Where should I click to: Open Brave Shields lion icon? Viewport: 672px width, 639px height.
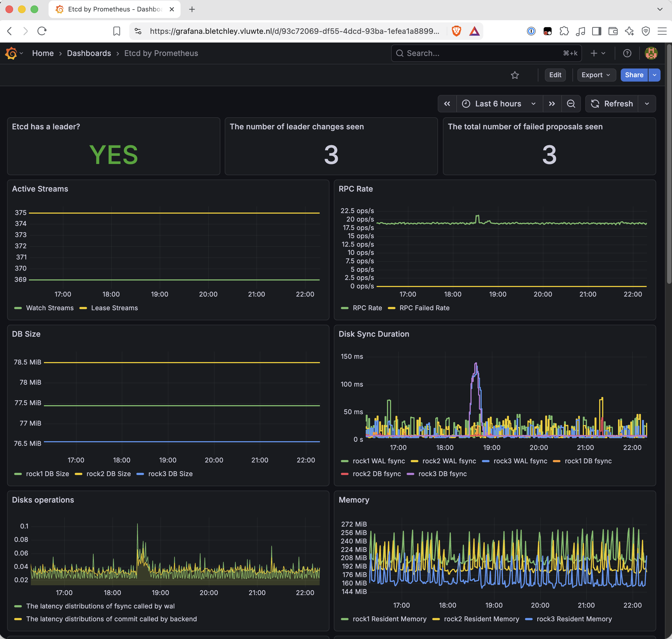(456, 31)
